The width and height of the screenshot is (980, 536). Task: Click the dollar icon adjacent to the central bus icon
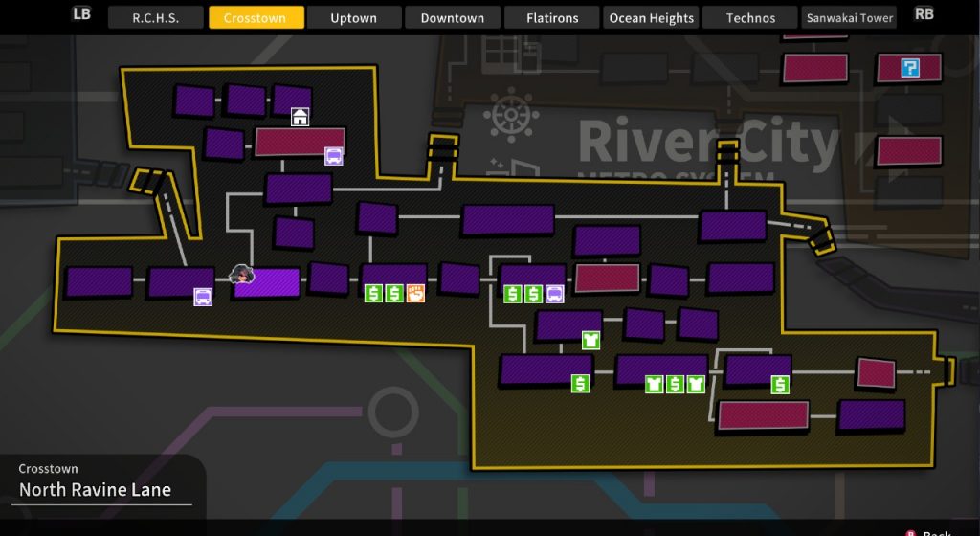tap(534, 294)
